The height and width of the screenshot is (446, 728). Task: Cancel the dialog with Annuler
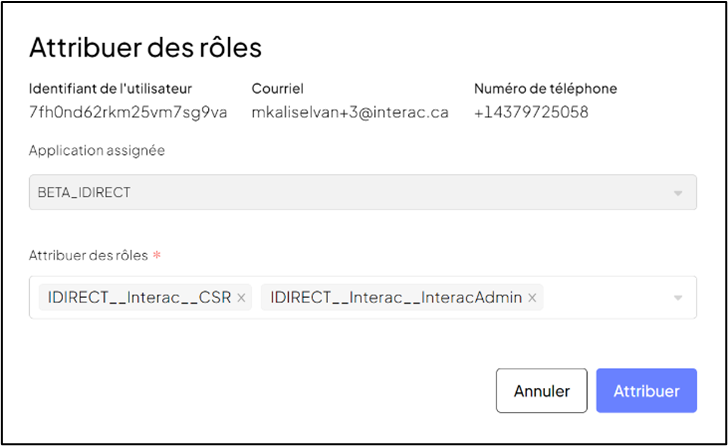(x=541, y=391)
